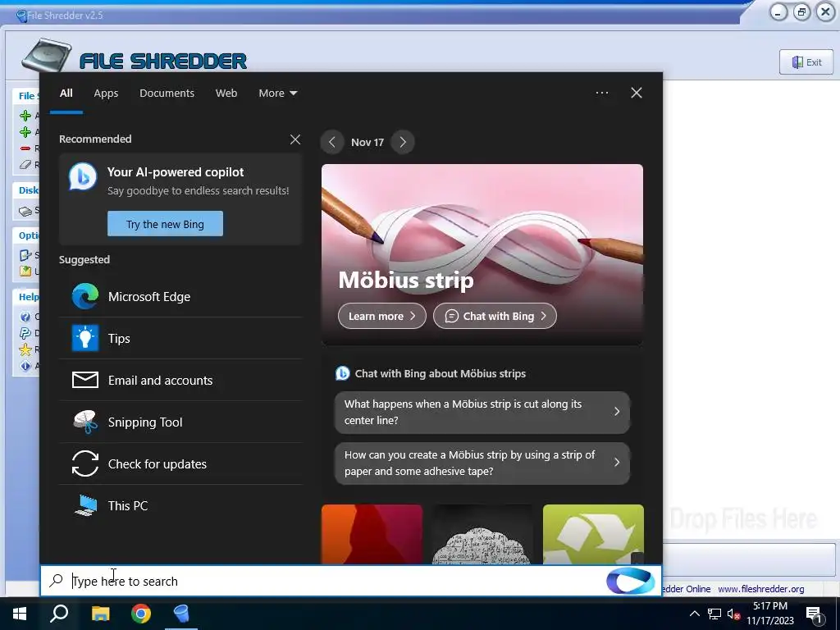Open This PC from suggestions
Viewport: 840px width, 630px height.
tap(180, 505)
